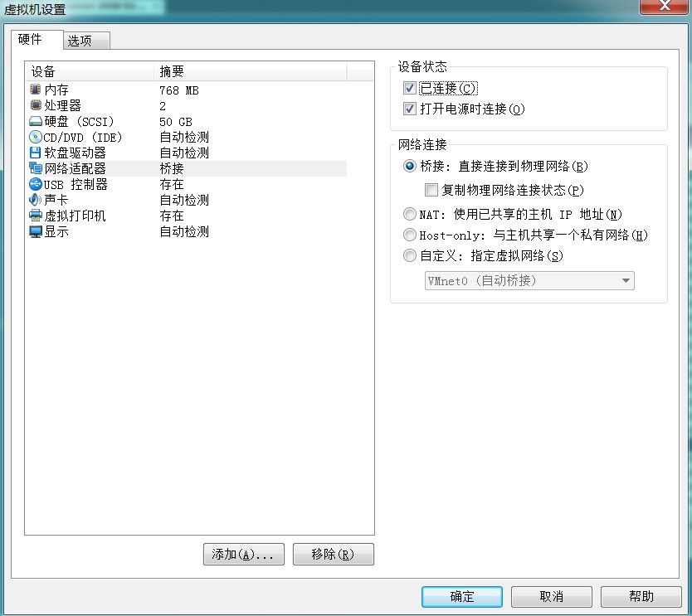Select the 桥接 bridged network radio button
Screen dimensions: 692x616
pyautogui.click(x=410, y=166)
